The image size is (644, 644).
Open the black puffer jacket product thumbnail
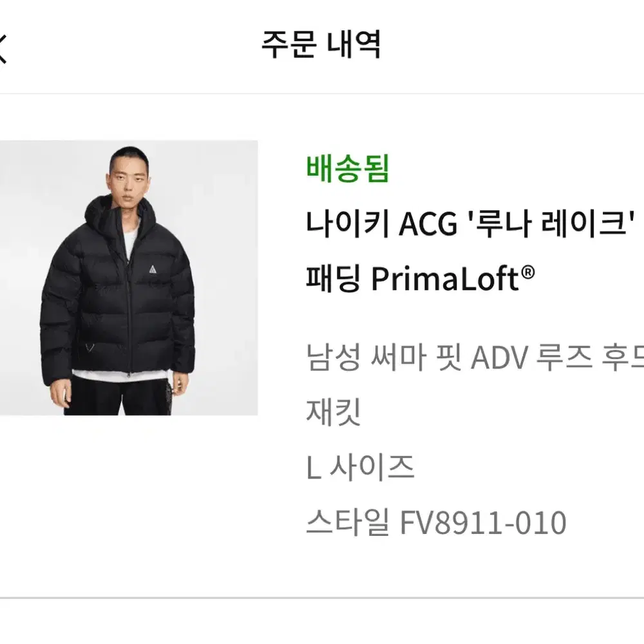coord(129,278)
